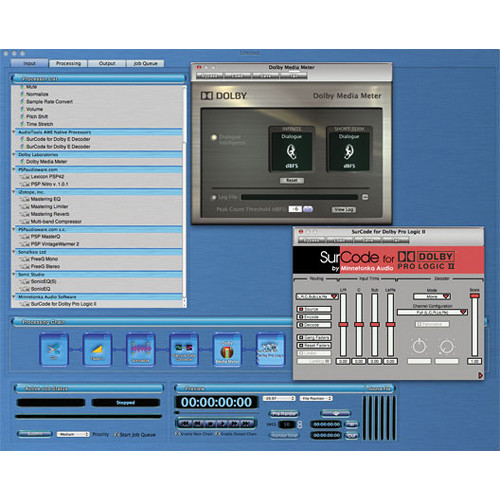Click right rotary knob in SurCode Decoder
This screenshot has height=500, width=500.
[447, 346]
